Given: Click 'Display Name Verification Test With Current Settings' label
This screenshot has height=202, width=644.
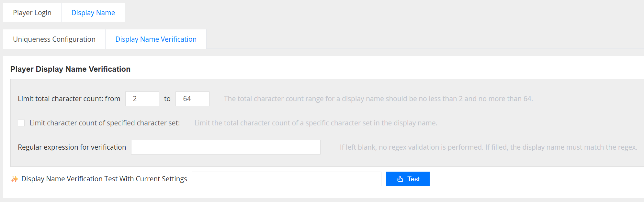Looking at the screenshot, I should tap(104, 179).
